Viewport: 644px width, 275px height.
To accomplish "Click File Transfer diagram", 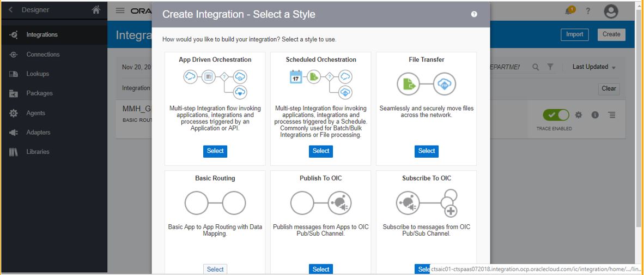I will [x=426, y=84].
